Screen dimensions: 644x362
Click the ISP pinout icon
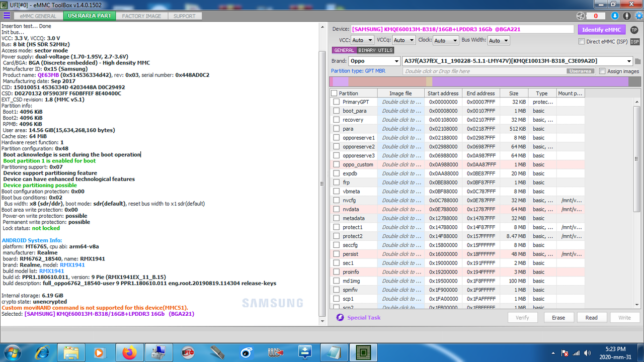[635, 42]
